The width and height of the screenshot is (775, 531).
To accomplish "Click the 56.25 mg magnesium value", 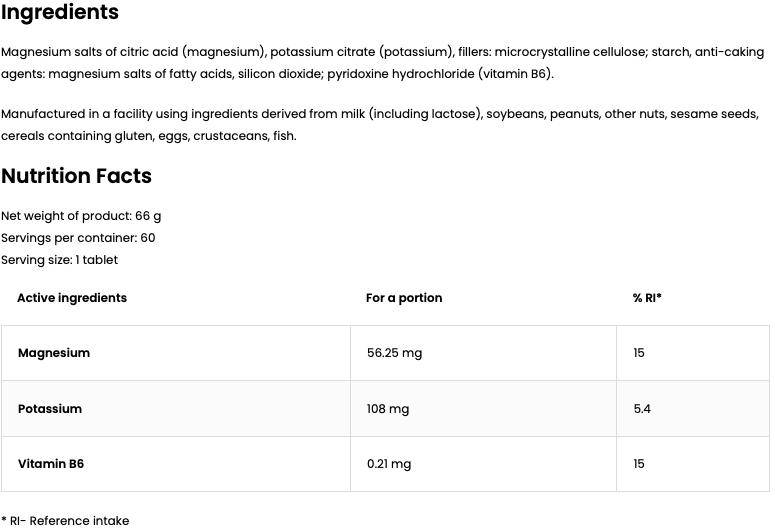I will click(394, 353).
